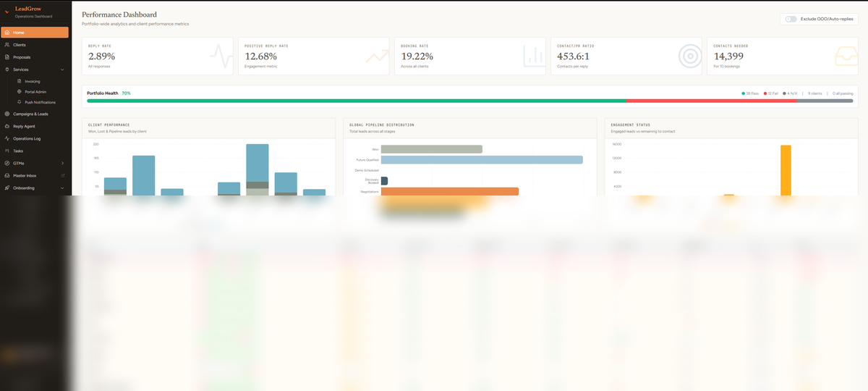Click the GTMe compass icon
This screenshot has width=868, height=391.
click(x=7, y=163)
